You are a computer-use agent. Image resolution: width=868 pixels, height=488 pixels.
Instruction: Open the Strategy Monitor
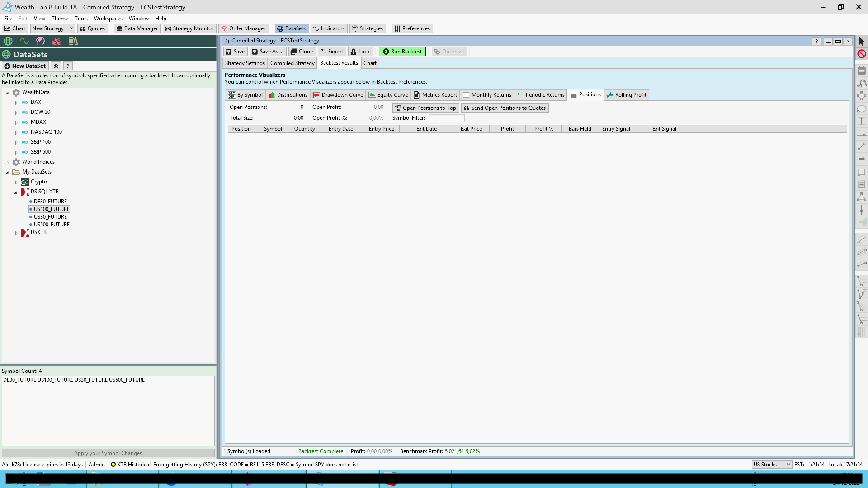click(x=189, y=28)
